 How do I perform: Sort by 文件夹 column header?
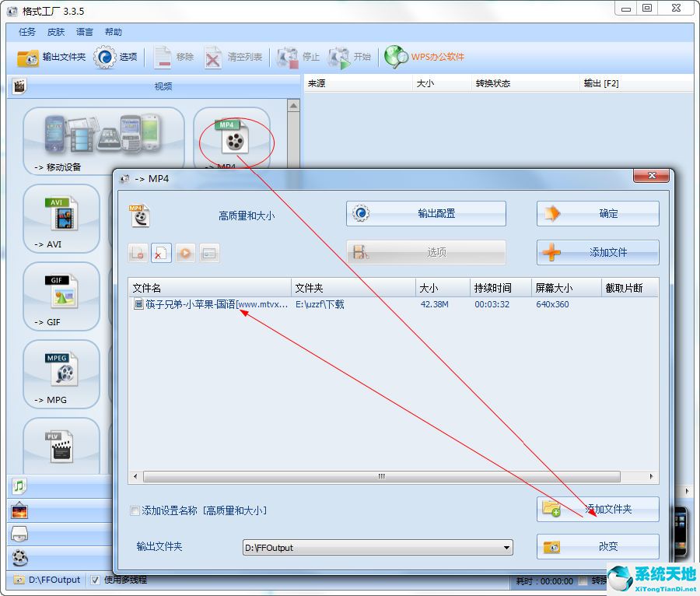click(354, 288)
